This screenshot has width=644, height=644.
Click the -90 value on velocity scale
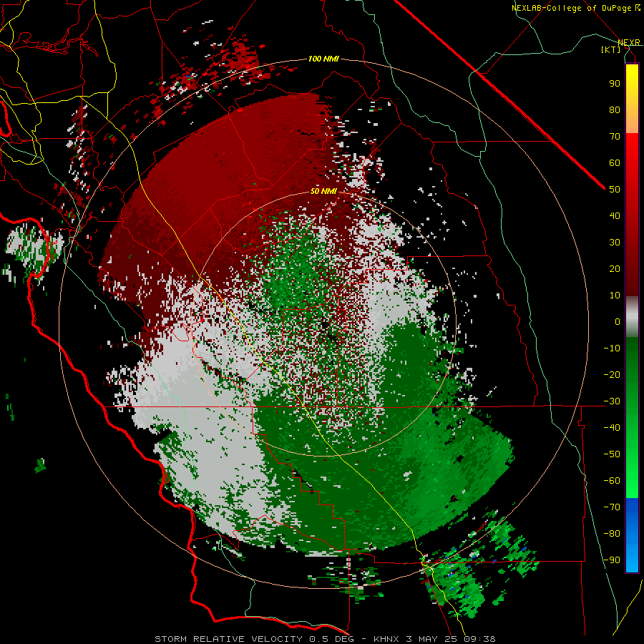(612, 560)
